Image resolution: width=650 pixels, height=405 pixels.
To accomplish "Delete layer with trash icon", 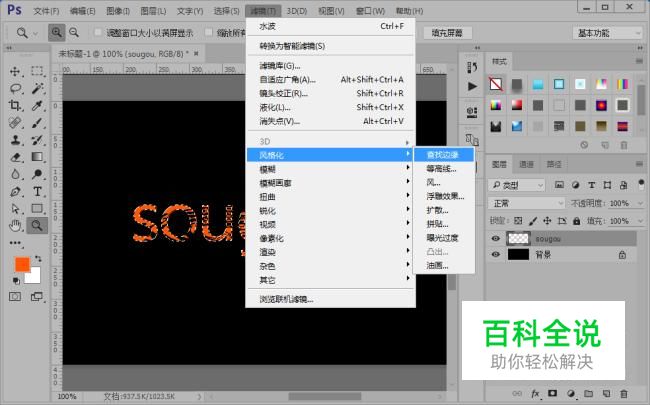I will (x=623, y=393).
